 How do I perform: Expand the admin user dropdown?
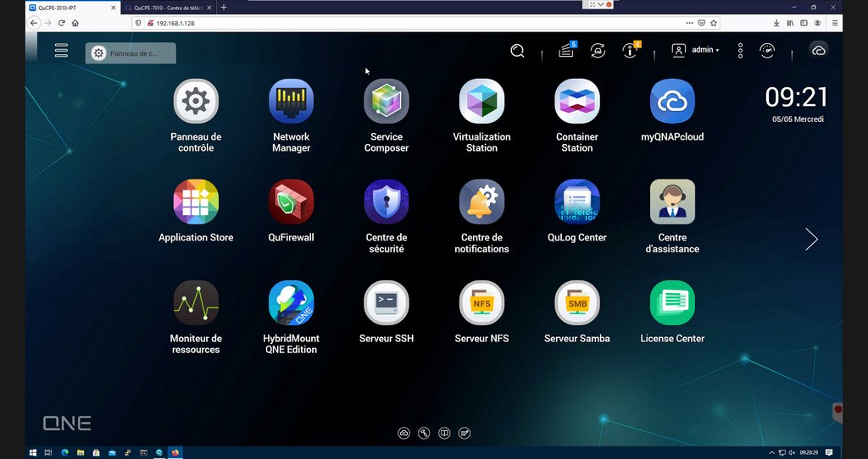[695, 50]
